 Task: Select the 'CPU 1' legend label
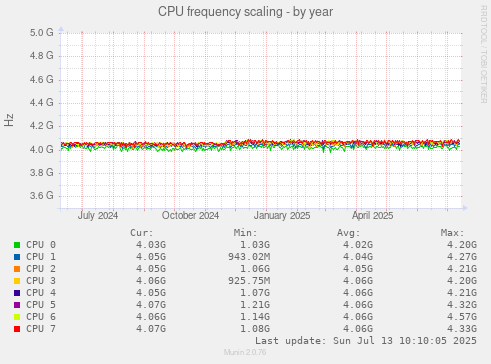(41, 257)
